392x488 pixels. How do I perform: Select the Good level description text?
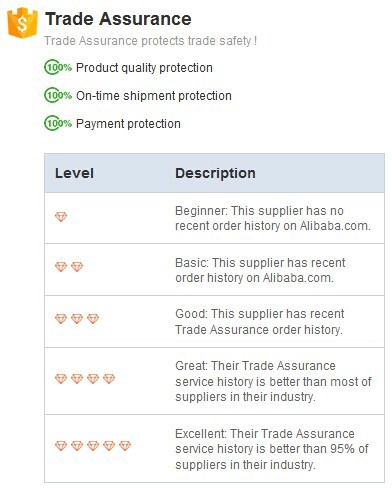(260, 322)
